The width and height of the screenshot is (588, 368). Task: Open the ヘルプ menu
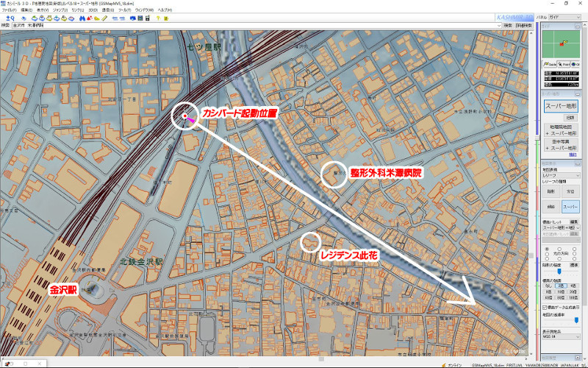pos(165,10)
